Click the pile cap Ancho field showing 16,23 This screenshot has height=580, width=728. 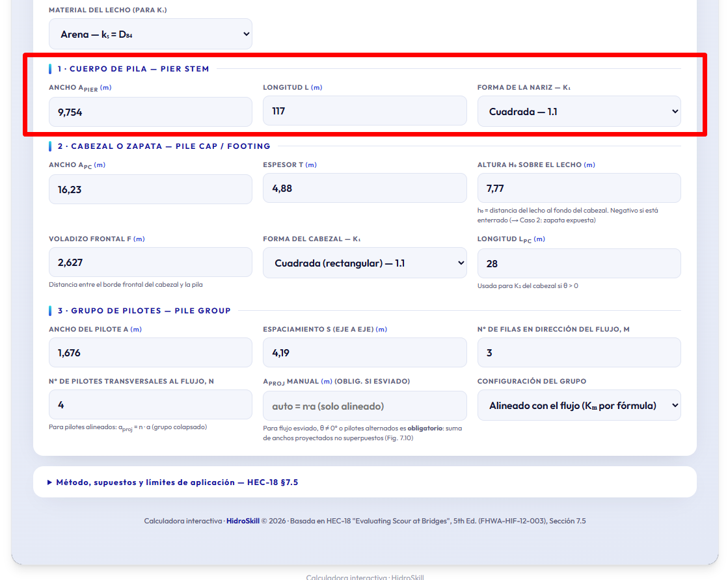click(x=150, y=189)
